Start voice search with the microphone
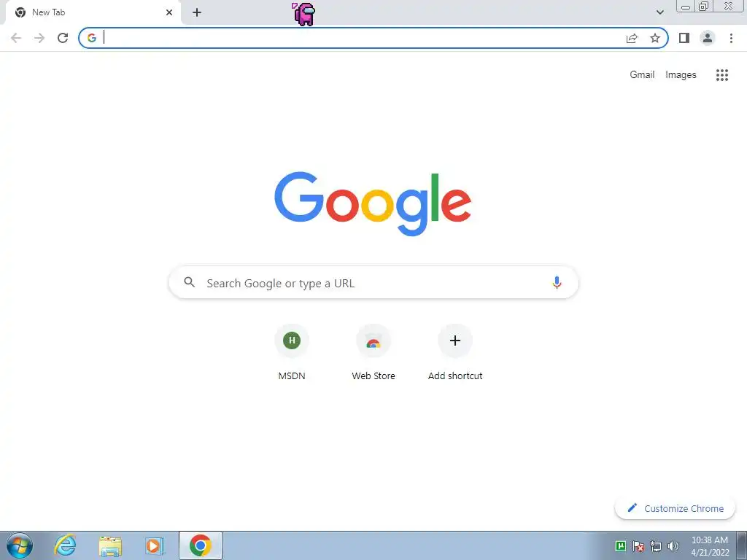747x560 pixels. (x=557, y=283)
